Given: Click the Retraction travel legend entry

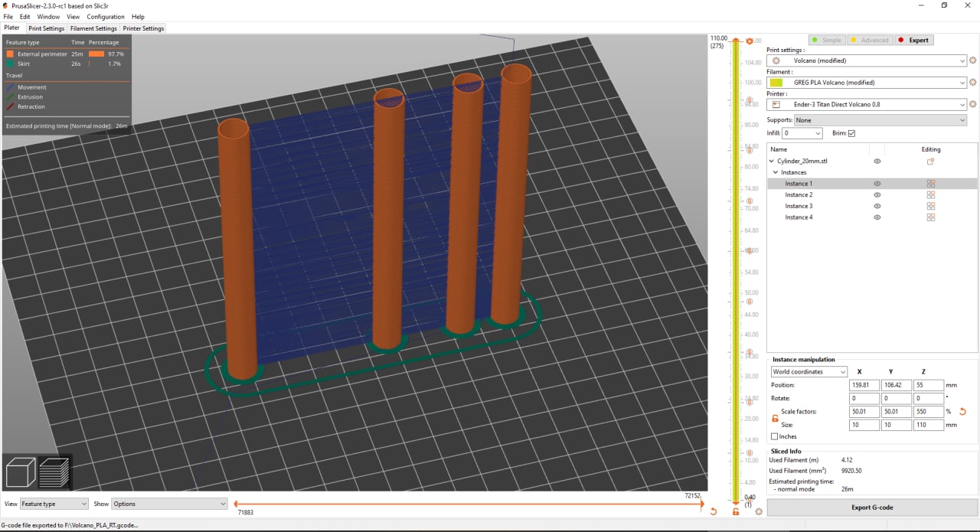Looking at the screenshot, I should [25, 107].
